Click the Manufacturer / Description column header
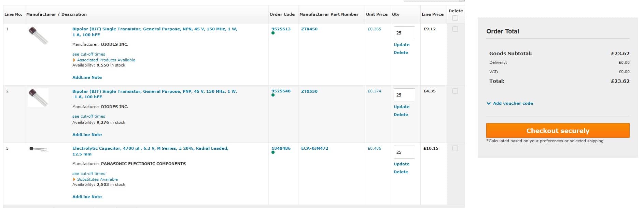 56,14
